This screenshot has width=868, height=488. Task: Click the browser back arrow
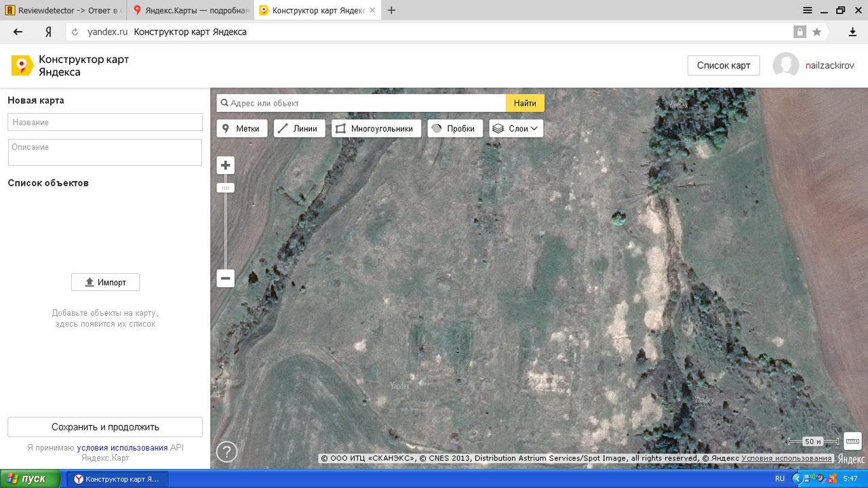(18, 32)
